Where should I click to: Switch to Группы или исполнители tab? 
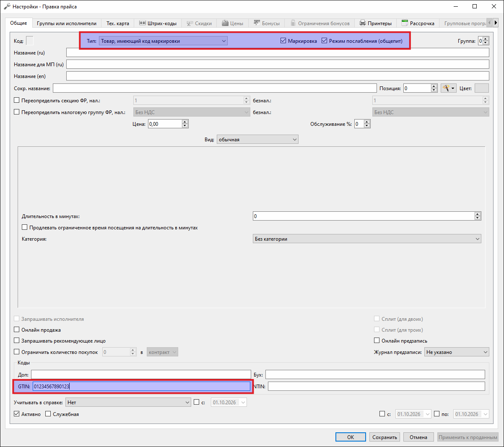67,23
